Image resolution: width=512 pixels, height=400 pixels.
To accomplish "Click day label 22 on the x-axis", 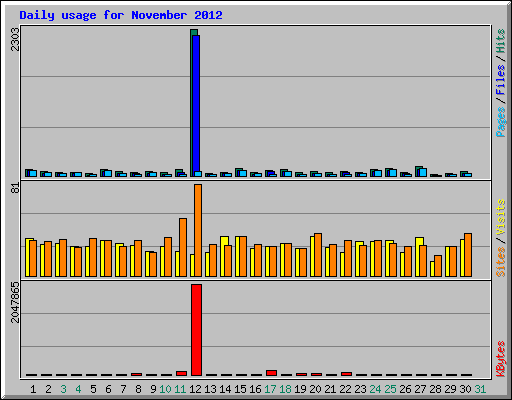I will point(345,389).
